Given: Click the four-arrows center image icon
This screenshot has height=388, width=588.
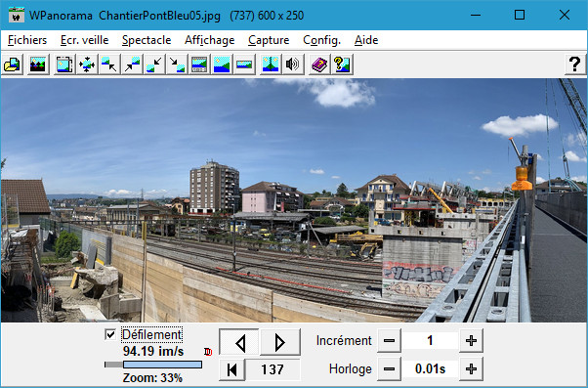Looking at the screenshot, I should click(87, 65).
